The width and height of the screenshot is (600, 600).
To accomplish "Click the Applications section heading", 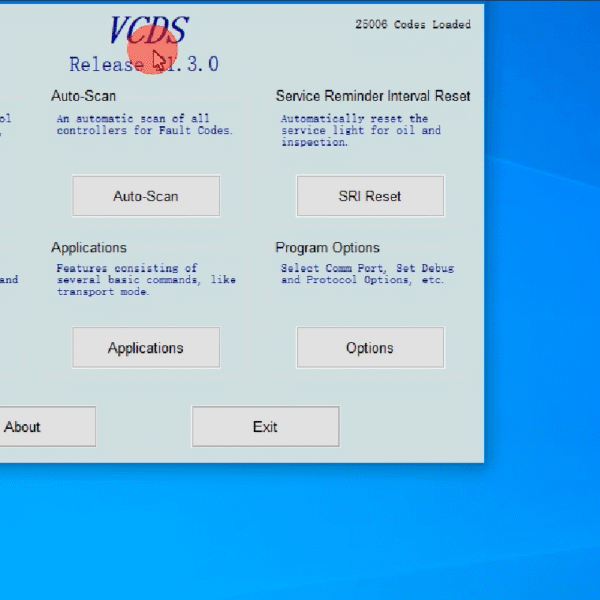I will point(89,248).
